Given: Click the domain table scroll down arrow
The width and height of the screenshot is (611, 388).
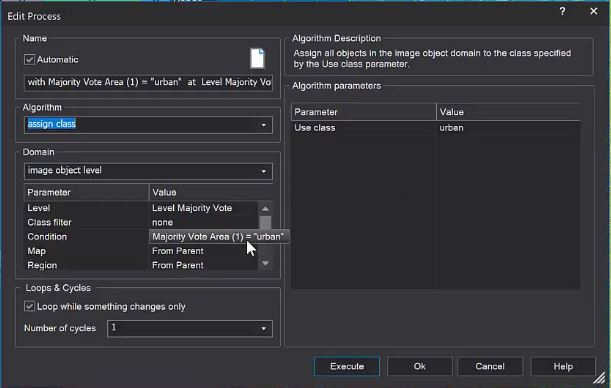Looking at the screenshot, I should [265, 264].
